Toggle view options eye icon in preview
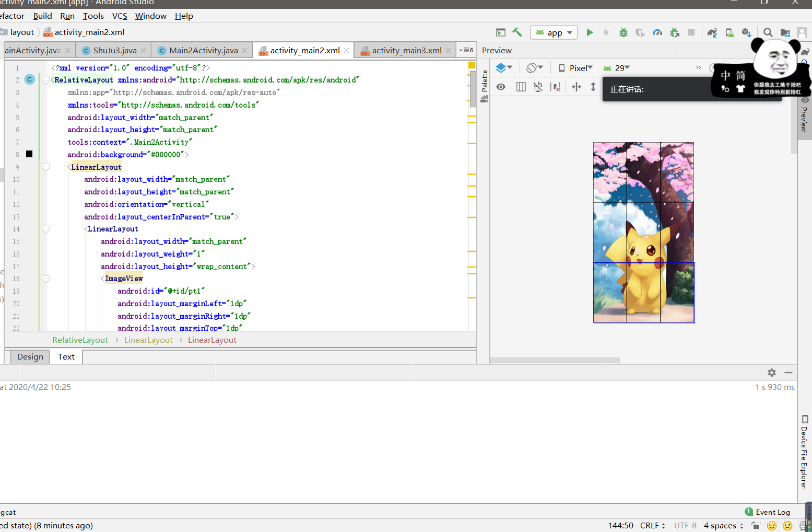The image size is (812, 532). (501, 87)
